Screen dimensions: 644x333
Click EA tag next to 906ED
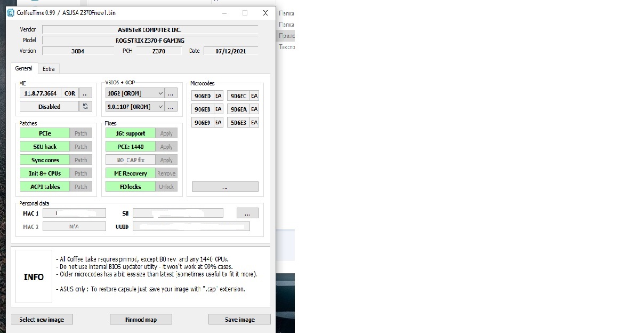click(x=219, y=96)
